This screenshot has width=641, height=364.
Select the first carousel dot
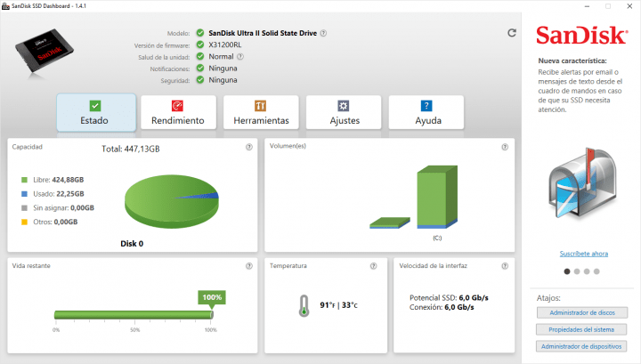[567, 271]
